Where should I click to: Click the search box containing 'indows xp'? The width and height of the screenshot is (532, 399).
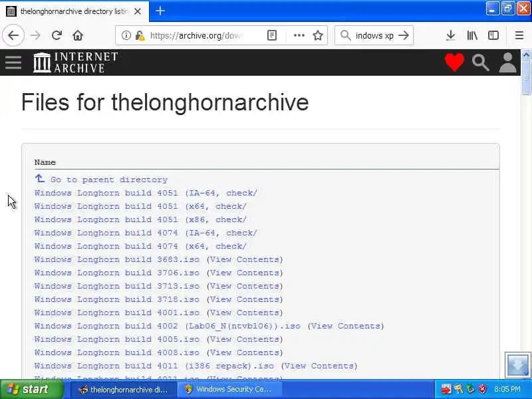tap(374, 35)
